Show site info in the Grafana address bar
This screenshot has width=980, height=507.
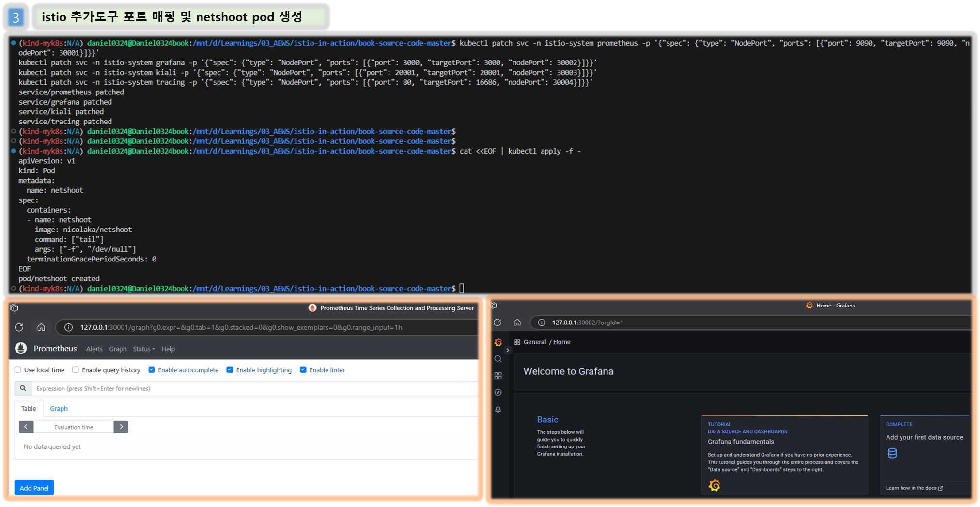(542, 323)
